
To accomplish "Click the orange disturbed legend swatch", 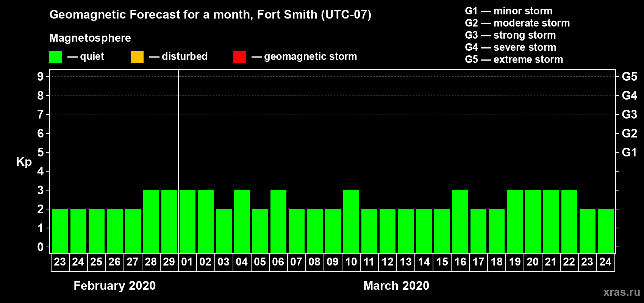I will tap(137, 57).
